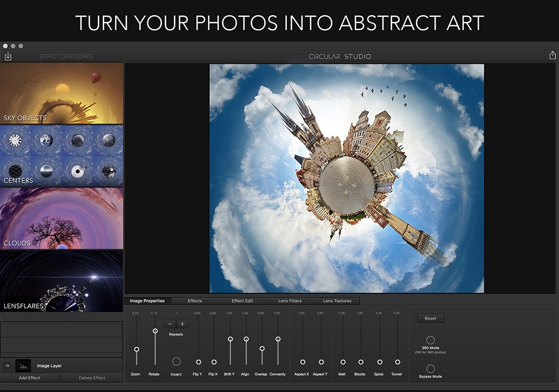Viewport: 559px width, 392px height.
Task: Toggle visibility eye of Image Layer
Action: coord(7,366)
